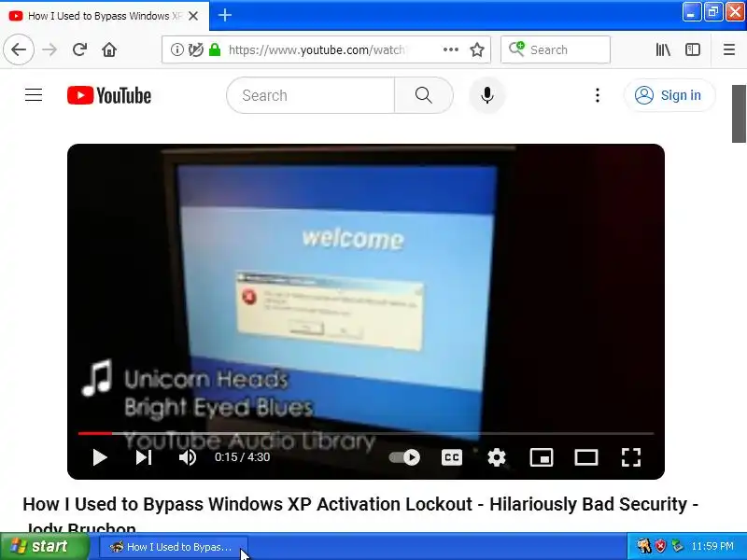Go back to the previous page
Screen dimensions: 747x560
click(19, 49)
